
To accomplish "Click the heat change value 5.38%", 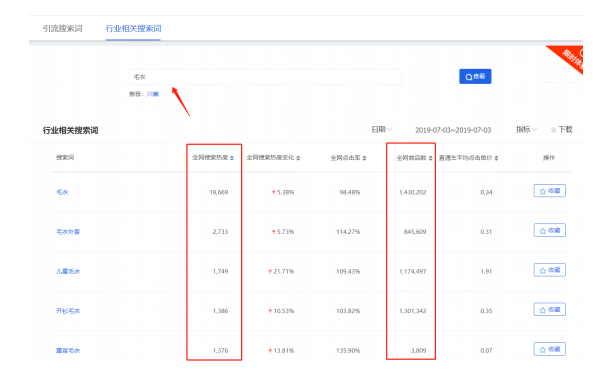I will 285,192.
